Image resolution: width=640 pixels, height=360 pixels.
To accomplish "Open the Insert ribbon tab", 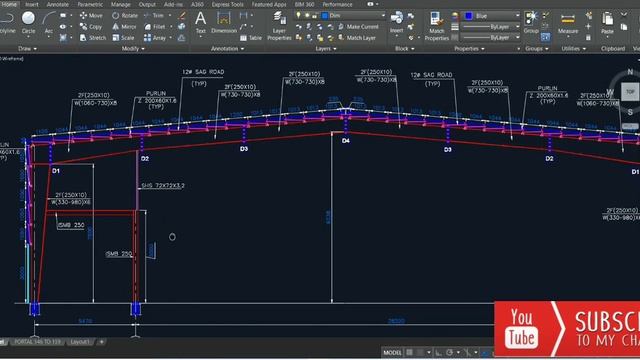I will pos(31,4).
